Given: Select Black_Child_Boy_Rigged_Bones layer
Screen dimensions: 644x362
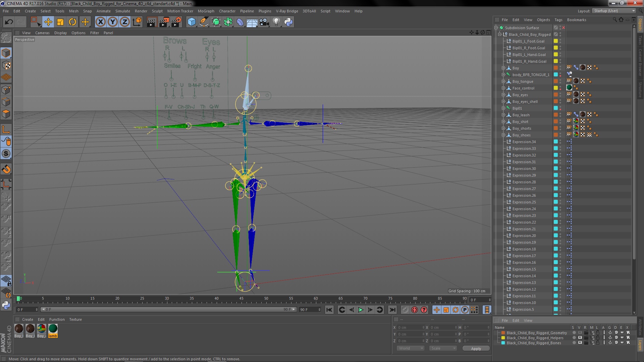Looking at the screenshot, I should coord(534,343).
